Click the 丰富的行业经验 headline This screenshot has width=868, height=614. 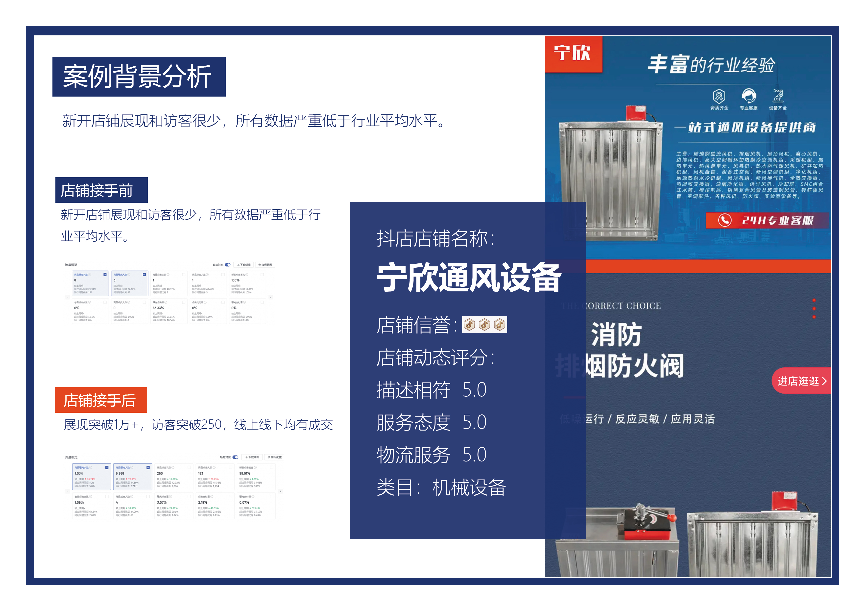click(711, 65)
